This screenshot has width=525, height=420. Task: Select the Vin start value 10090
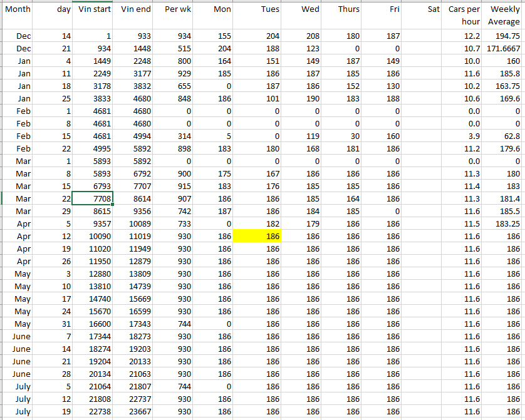coord(93,236)
